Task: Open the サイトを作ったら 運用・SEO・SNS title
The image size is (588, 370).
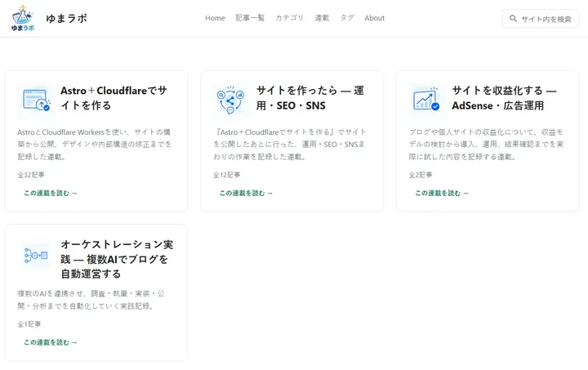Action: click(x=310, y=98)
